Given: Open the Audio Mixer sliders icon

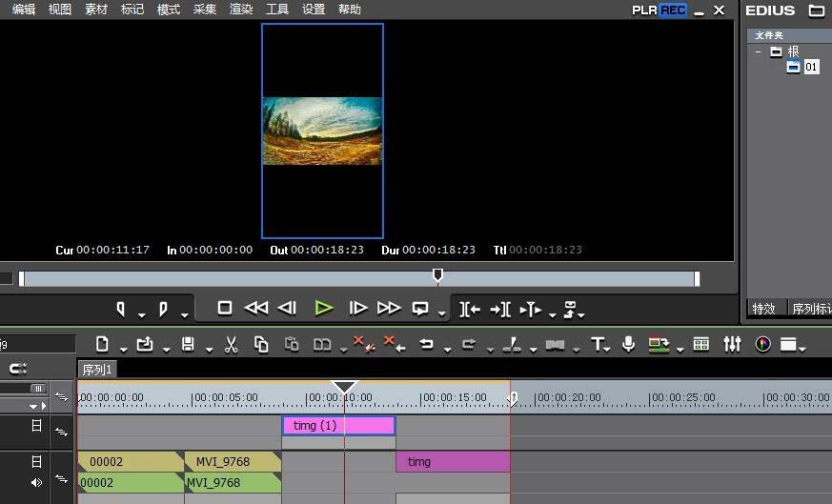Looking at the screenshot, I should tap(732, 344).
